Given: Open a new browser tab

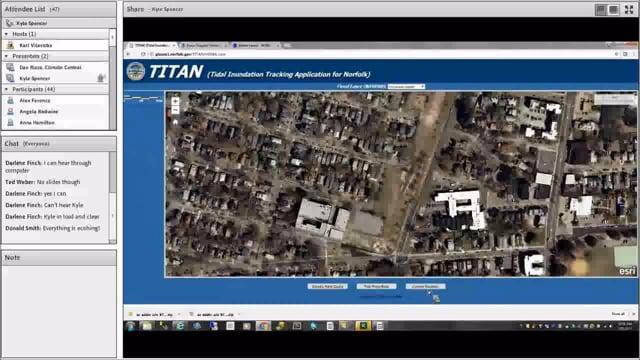Looking at the screenshot, I should coord(287,45).
